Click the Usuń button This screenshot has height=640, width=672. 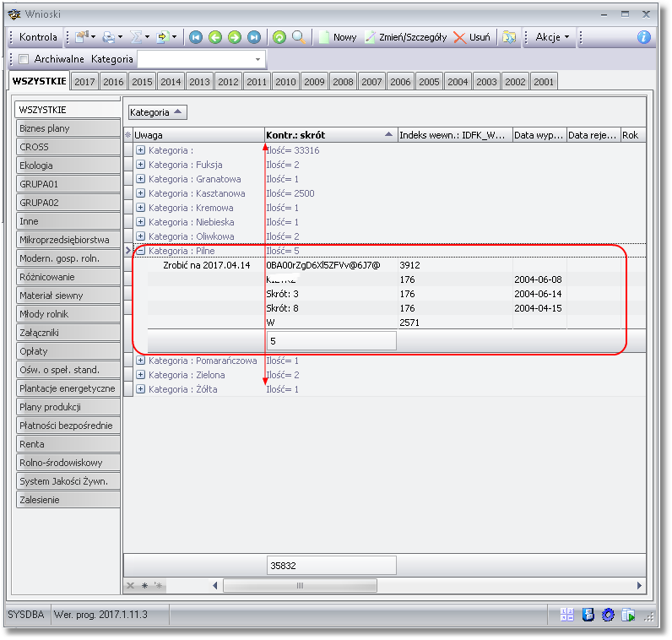click(472, 37)
